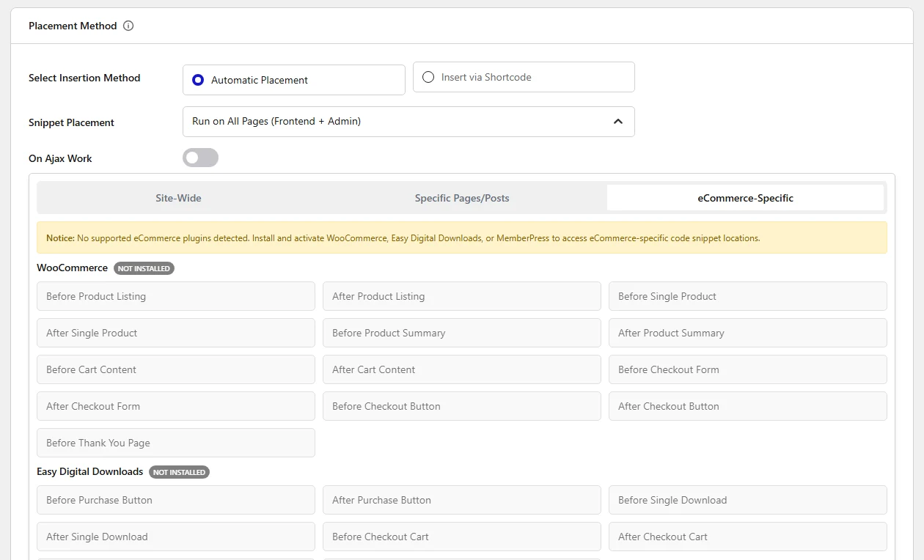
Task: Click the On Ajax Work label
Action: [x=60, y=158]
